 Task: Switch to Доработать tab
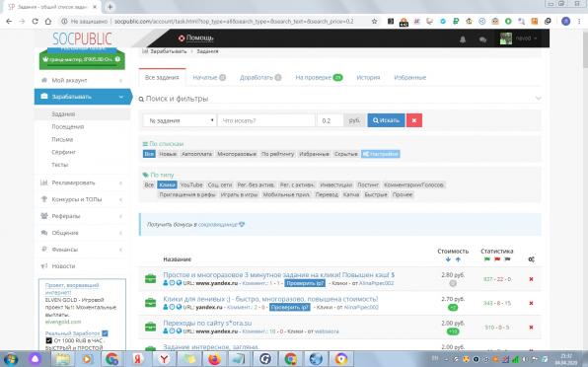[260, 78]
